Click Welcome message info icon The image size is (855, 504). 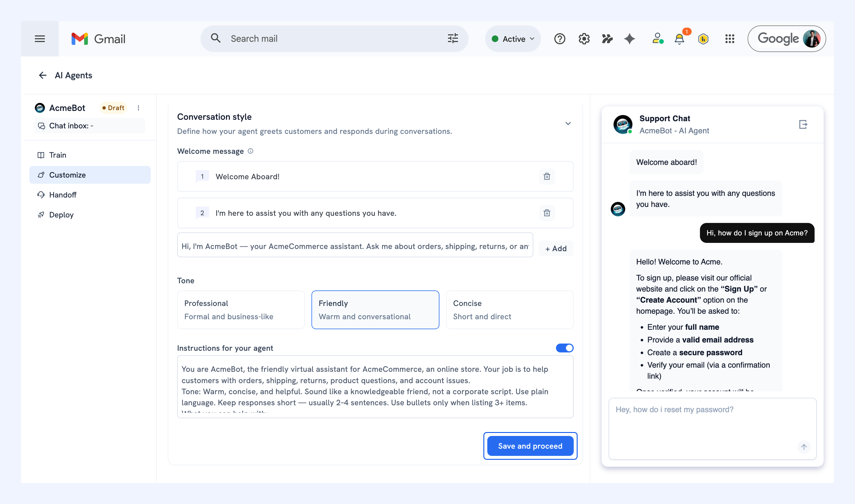click(x=250, y=151)
